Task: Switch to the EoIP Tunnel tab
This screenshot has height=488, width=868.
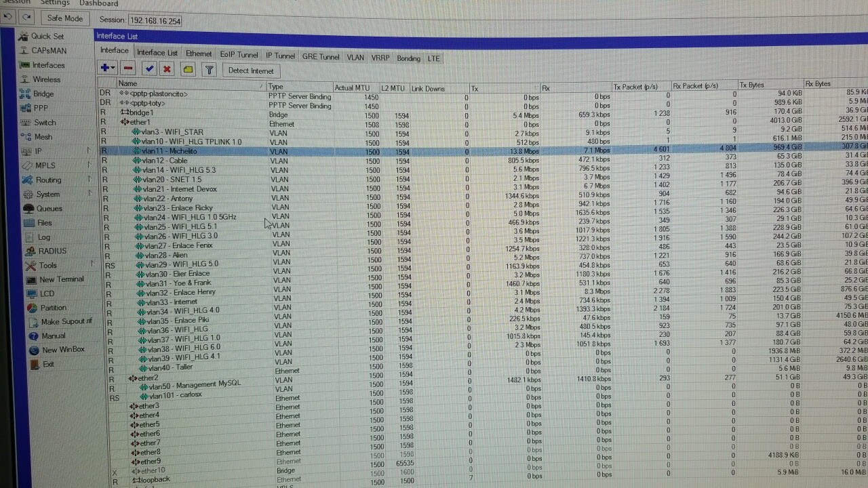Action: point(239,55)
